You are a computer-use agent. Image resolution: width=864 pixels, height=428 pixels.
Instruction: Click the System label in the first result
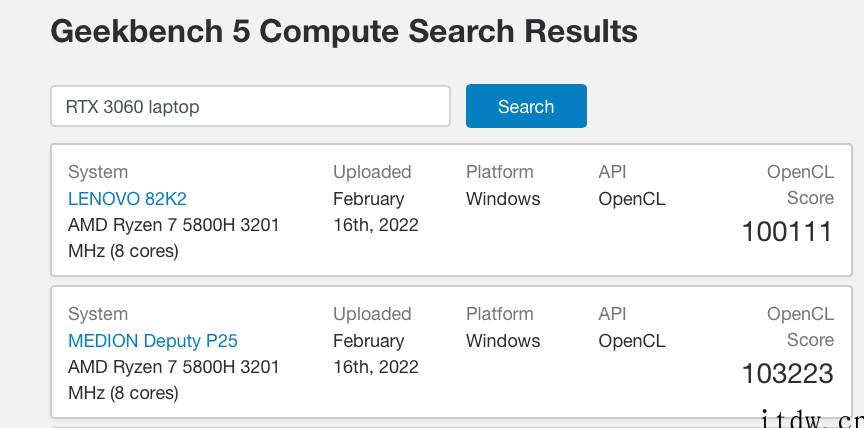(x=98, y=172)
